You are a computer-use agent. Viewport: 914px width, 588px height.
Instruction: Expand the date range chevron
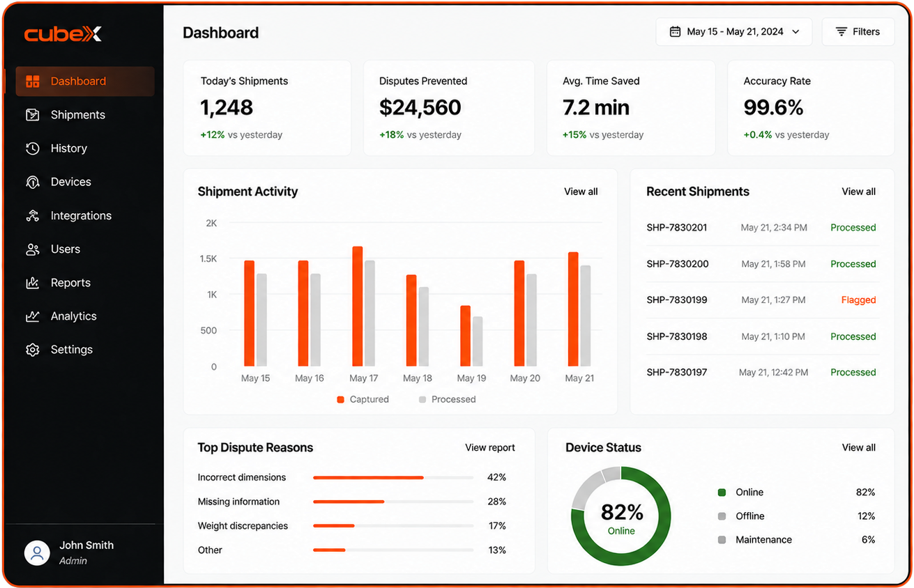tap(795, 32)
